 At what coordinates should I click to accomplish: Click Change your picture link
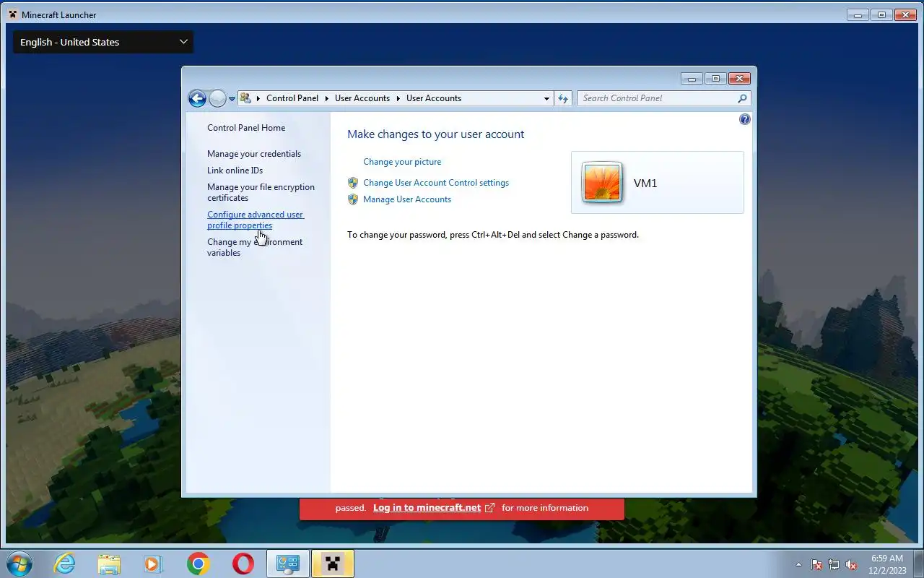click(x=402, y=162)
